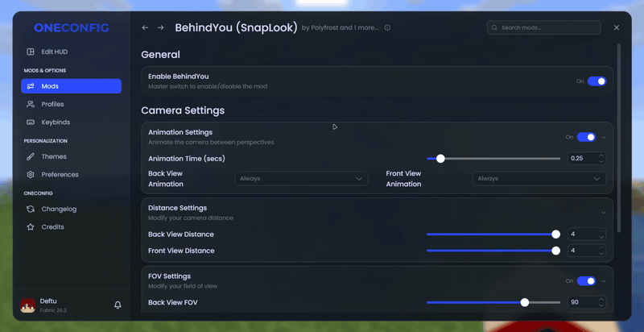Increase Back View FOV stepper value

pyautogui.click(x=601, y=300)
